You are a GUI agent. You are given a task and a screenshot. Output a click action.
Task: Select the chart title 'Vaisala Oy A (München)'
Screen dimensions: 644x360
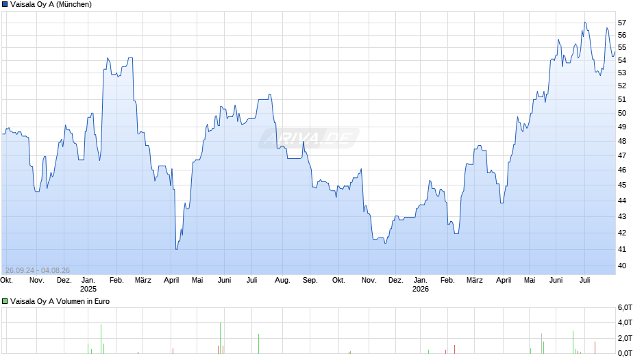click(51, 5)
